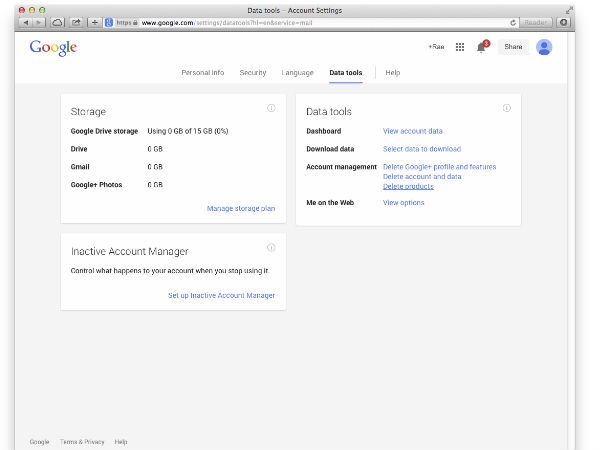This screenshot has height=450, width=600.
Task: Open the iCloud tabs icon
Action: 57,23
